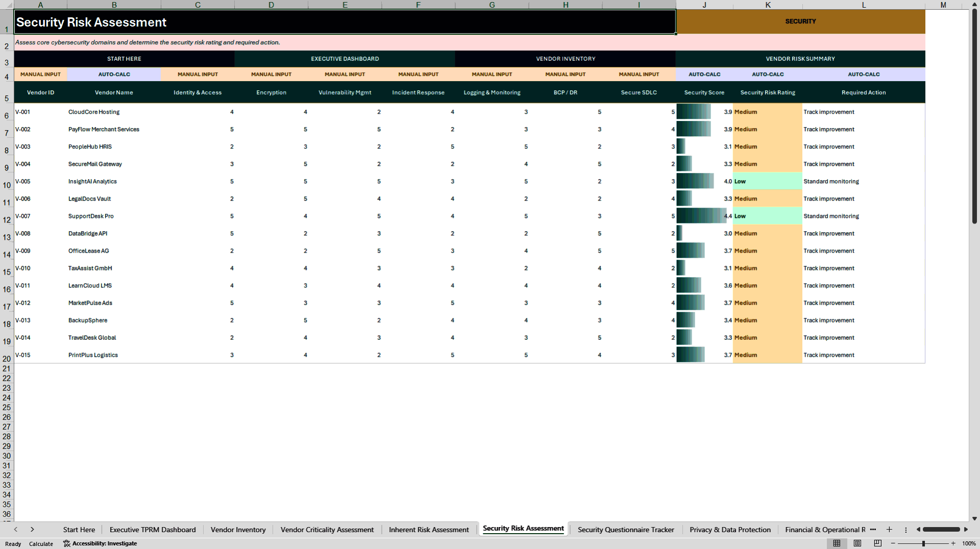The image size is (980, 549).
Task: Click the vertical scrollbar up arrow
Action: coord(974,4)
